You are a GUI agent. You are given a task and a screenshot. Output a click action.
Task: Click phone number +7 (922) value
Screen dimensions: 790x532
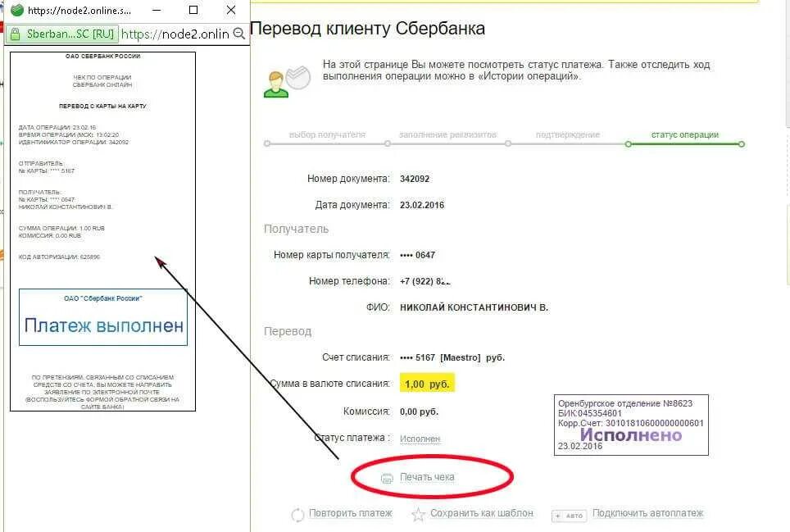click(425, 281)
